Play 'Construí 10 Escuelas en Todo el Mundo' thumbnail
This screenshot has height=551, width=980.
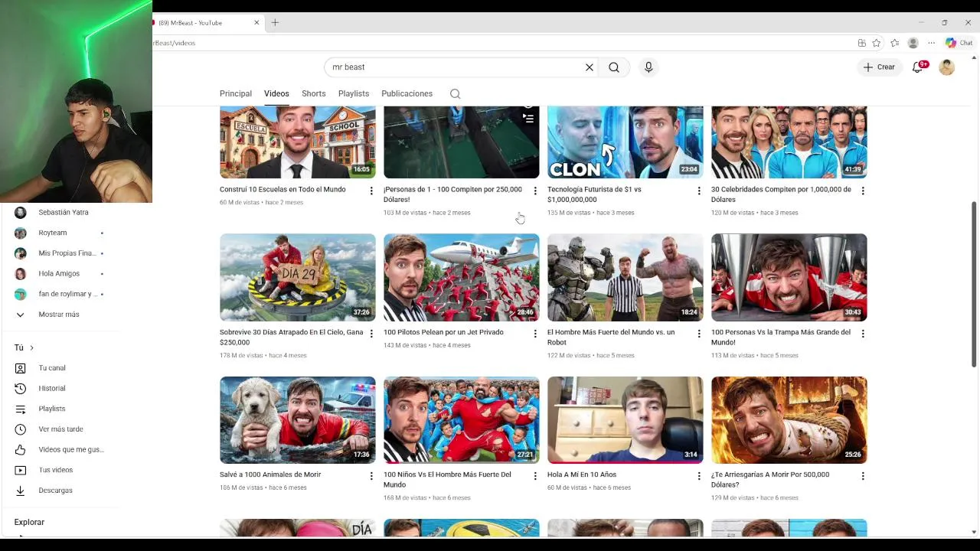[298, 142]
